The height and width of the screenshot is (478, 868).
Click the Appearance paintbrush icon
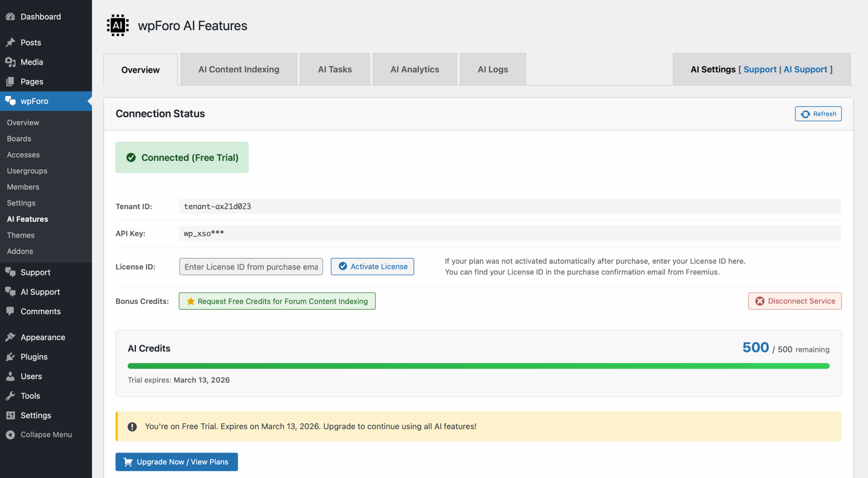[11, 337]
